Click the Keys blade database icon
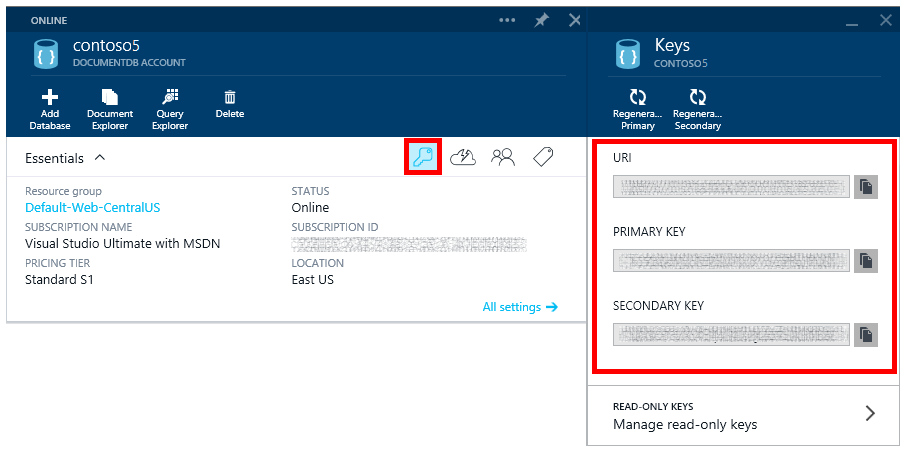Image resolution: width=908 pixels, height=451 pixels. click(x=629, y=53)
